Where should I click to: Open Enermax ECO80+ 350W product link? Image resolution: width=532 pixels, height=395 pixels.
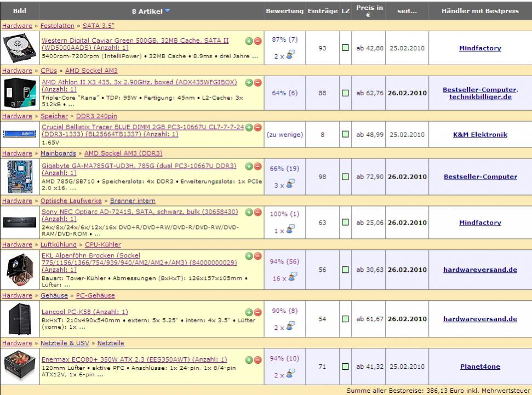(134, 359)
